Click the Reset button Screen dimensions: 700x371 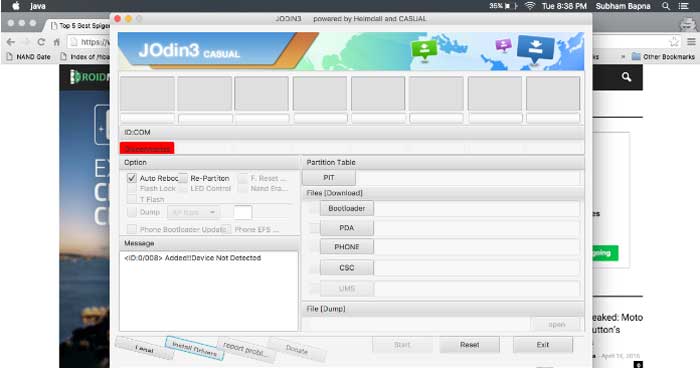(469, 345)
